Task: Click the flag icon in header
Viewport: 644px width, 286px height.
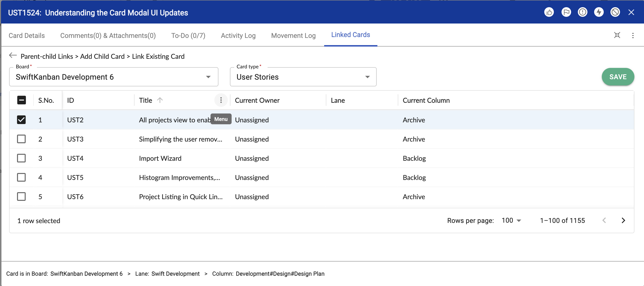Action: tap(566, 12)
